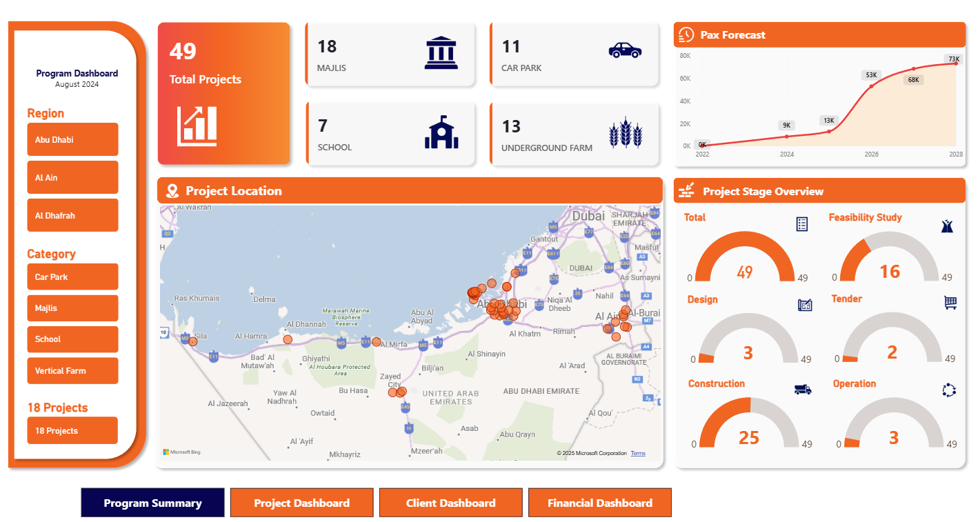This screenshot has width=980, height=522.
Task: Click the Operation cycle icon
Action: coord(950,390)
